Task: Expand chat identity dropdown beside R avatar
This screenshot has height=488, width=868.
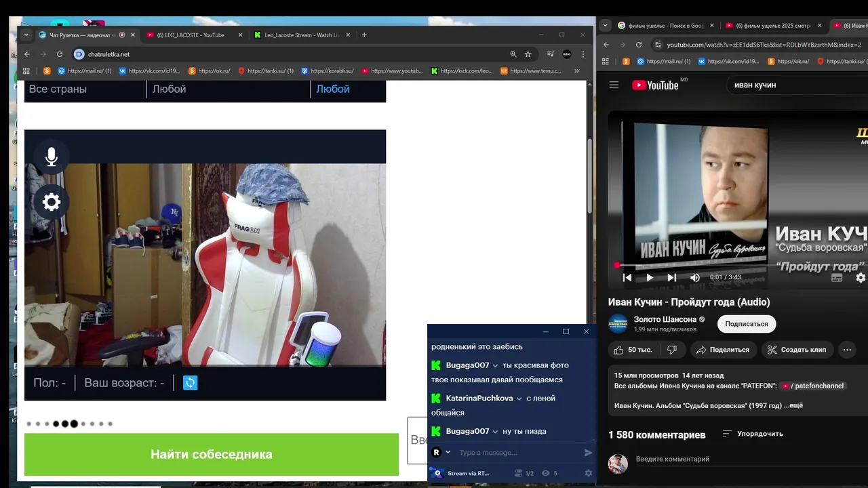Action: 448,453
